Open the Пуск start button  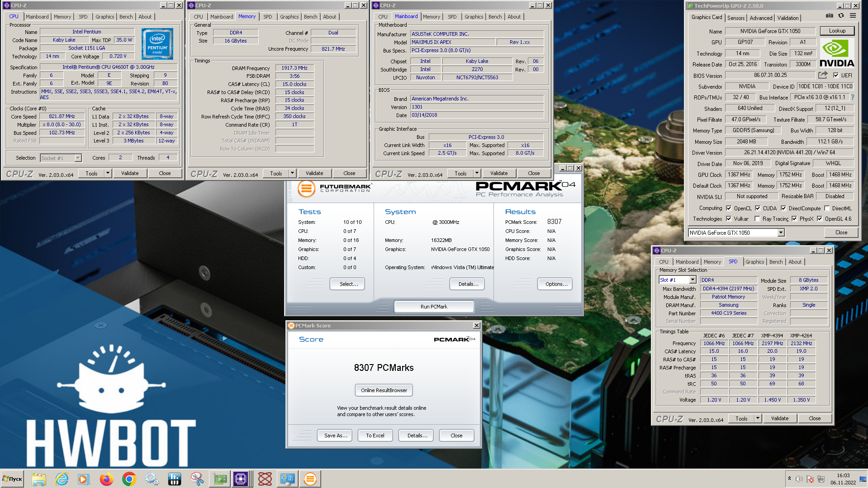[13, 479]
